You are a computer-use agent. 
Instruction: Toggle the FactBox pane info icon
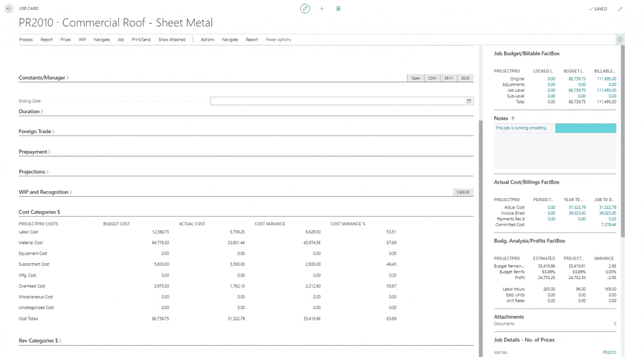pyautogui.click(x=620, y=40)
